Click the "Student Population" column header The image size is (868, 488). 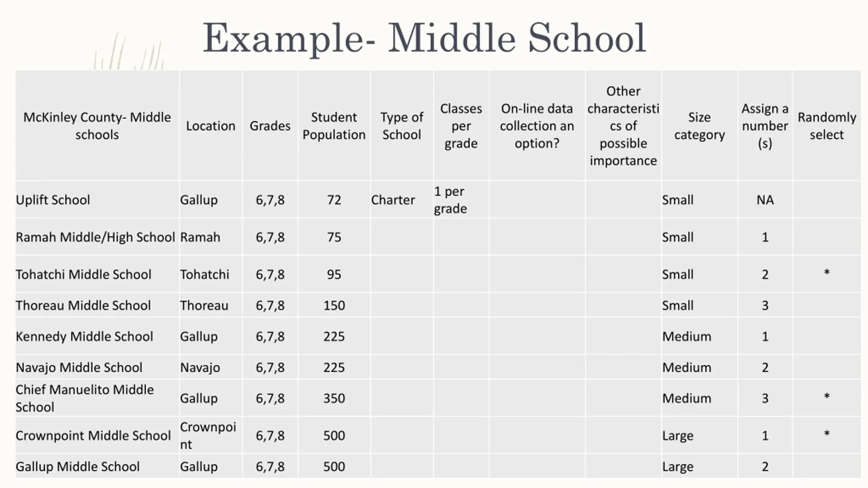pos(334,126)
